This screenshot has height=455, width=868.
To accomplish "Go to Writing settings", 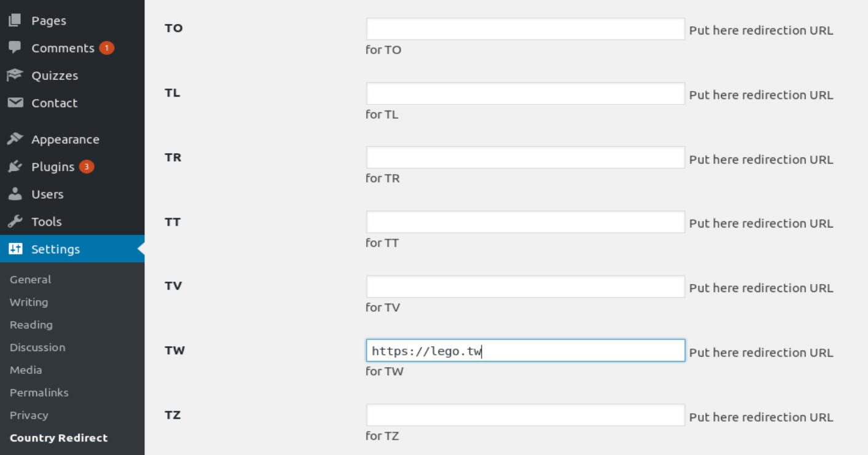I will [29, 302].
